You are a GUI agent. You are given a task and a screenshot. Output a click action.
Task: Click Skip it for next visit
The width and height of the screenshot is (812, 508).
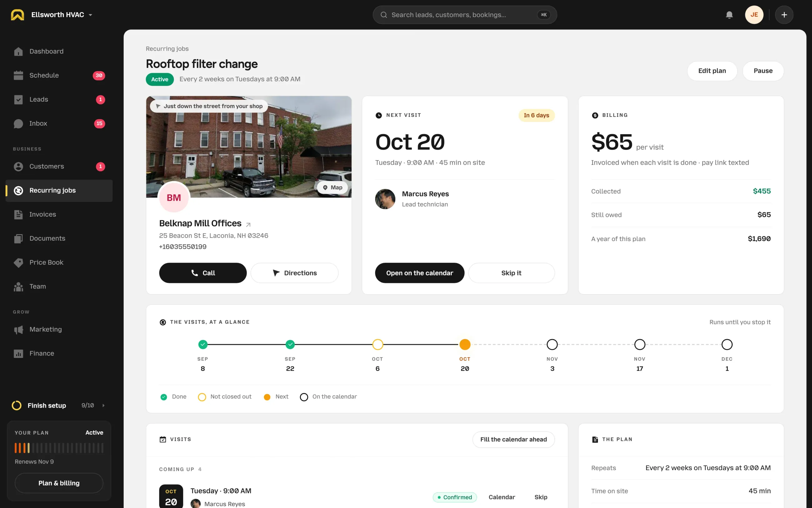coord(511,273)
